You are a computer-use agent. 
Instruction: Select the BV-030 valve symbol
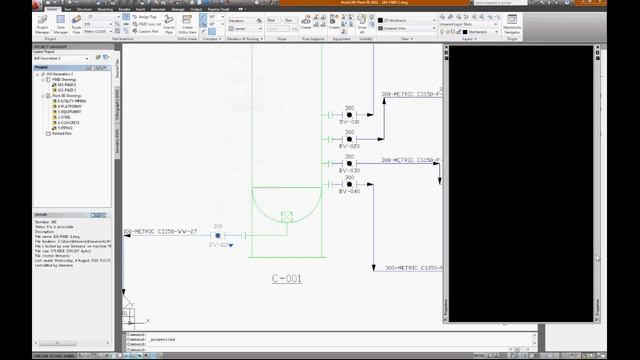point(349,164)
